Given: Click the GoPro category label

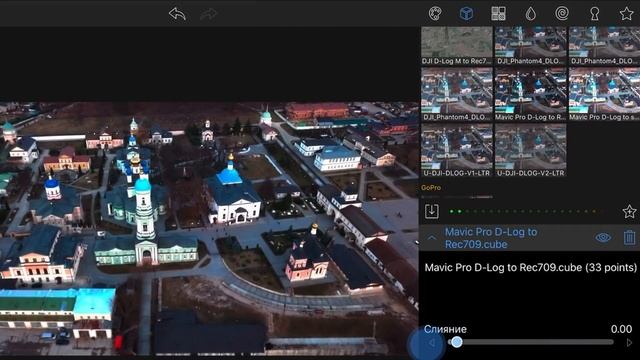Looking at the screenshot, I should point(431,188).
